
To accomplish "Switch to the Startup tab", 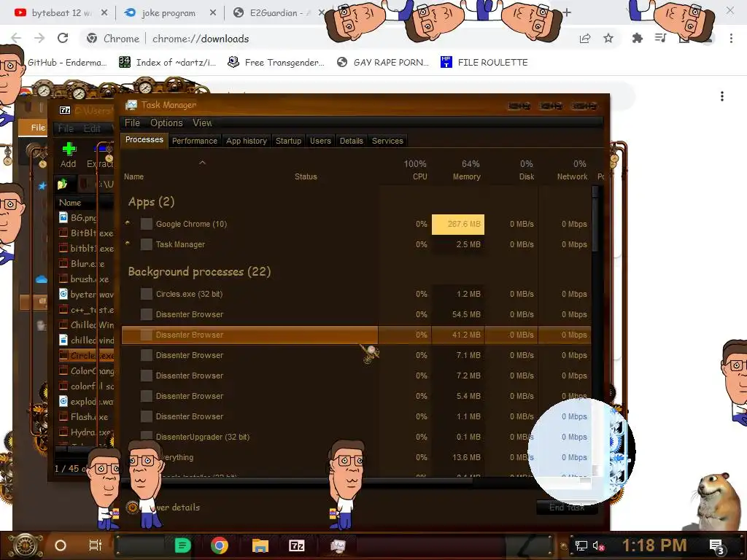I will click(x=288, y=141).
